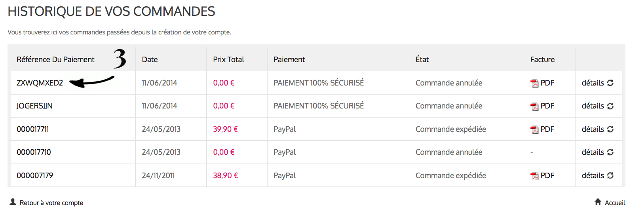Select order reference JOGERSJJN
Image resolution: width=644 pixels, height=215 pixels.
click(34, 106)
